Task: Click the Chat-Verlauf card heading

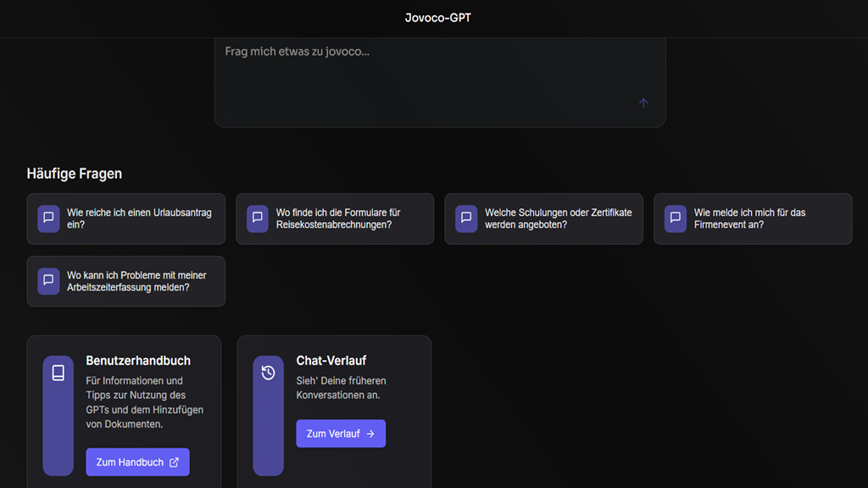Action: coord(331,361)
